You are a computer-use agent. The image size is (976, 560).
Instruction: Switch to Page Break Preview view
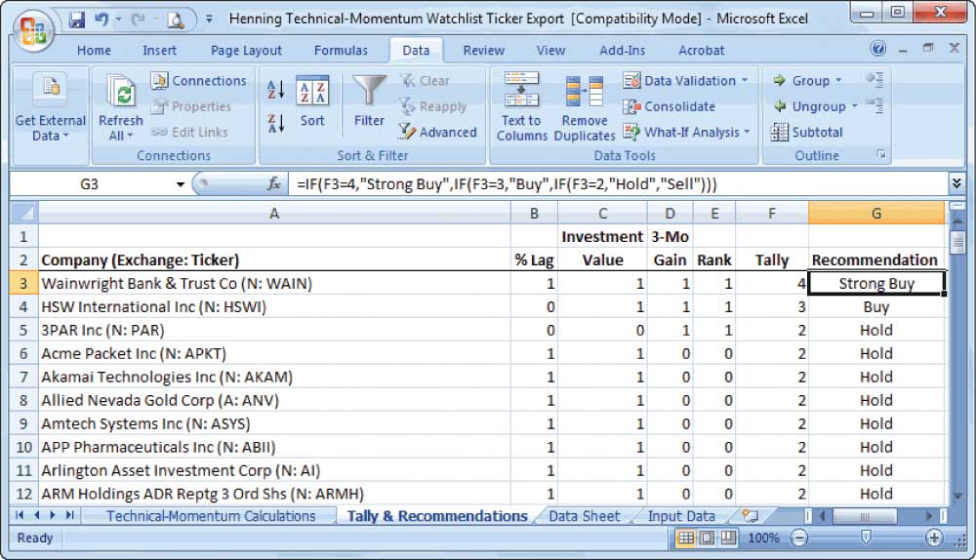pos(728,539)
